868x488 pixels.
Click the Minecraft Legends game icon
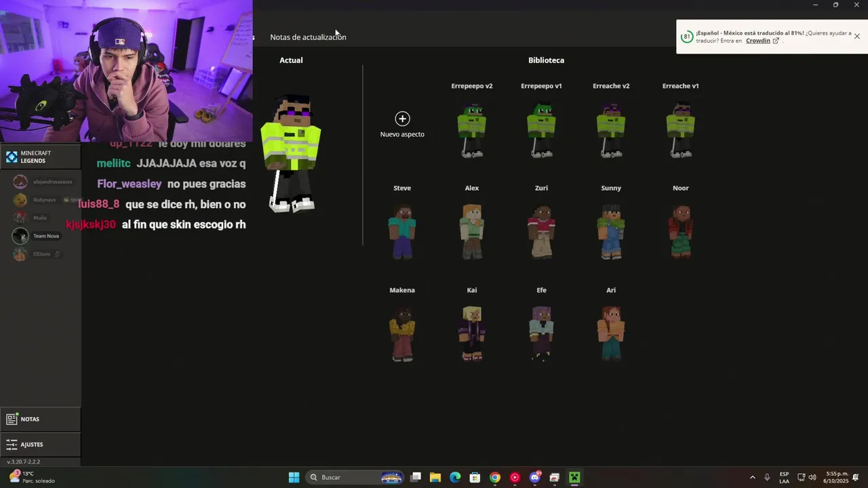[12, 157]
